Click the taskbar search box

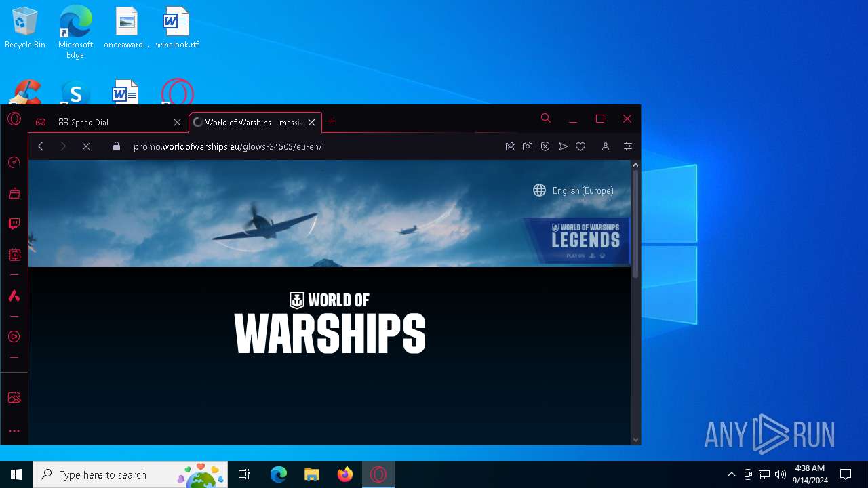tap(132, 474)
